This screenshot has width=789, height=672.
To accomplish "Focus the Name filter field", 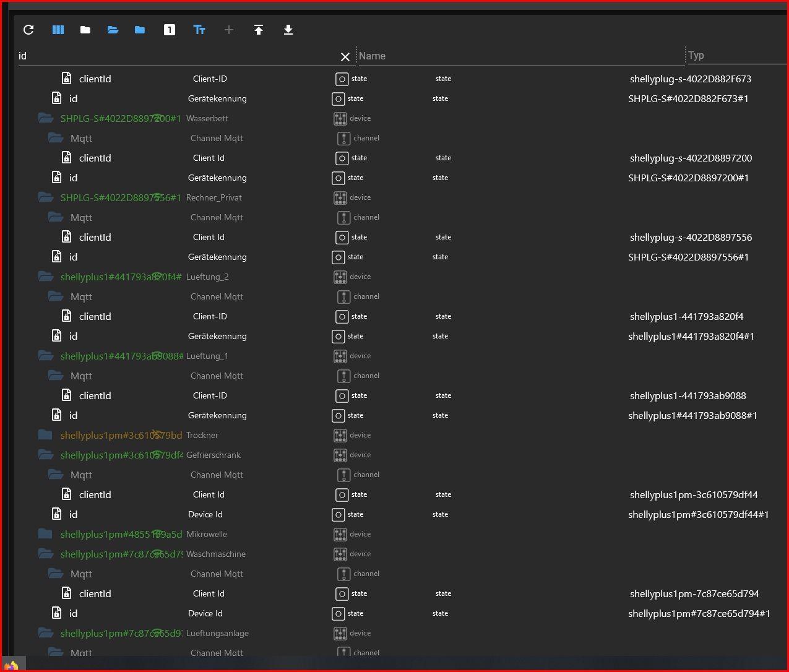I will click(520, 56).
